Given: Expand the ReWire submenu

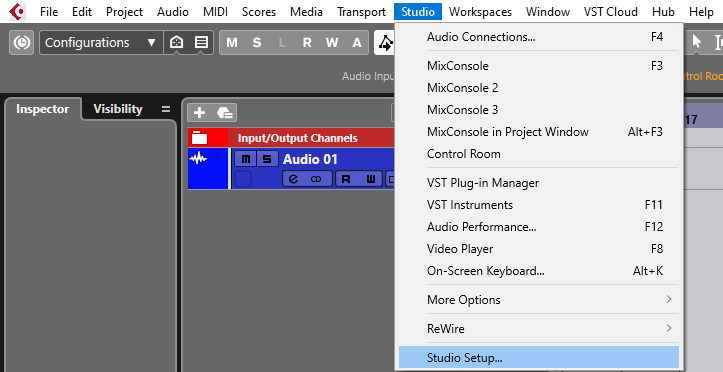Looking at the screenshot, I should 539,329.
